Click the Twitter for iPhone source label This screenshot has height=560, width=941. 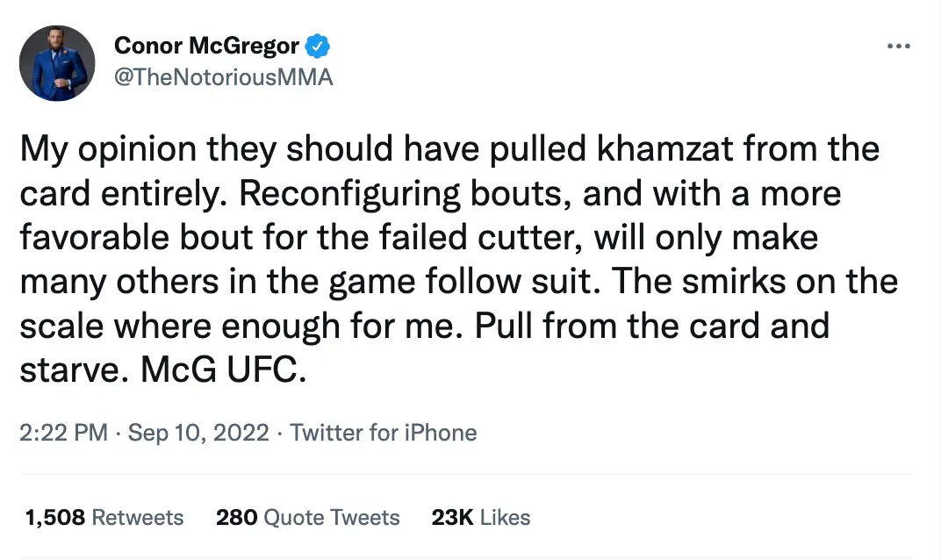pos(384,432)
